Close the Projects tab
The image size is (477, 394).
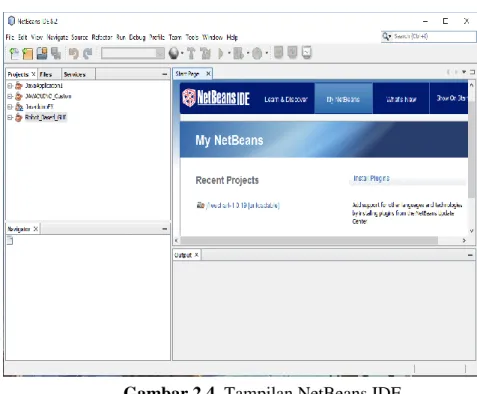pyautogui.click(x=33, y=74)
